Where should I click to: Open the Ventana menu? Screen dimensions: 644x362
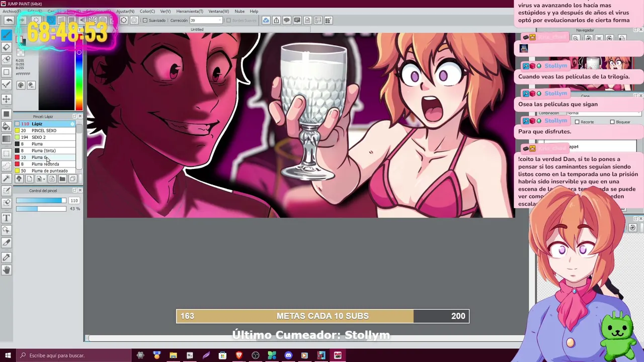click(218, 11)
